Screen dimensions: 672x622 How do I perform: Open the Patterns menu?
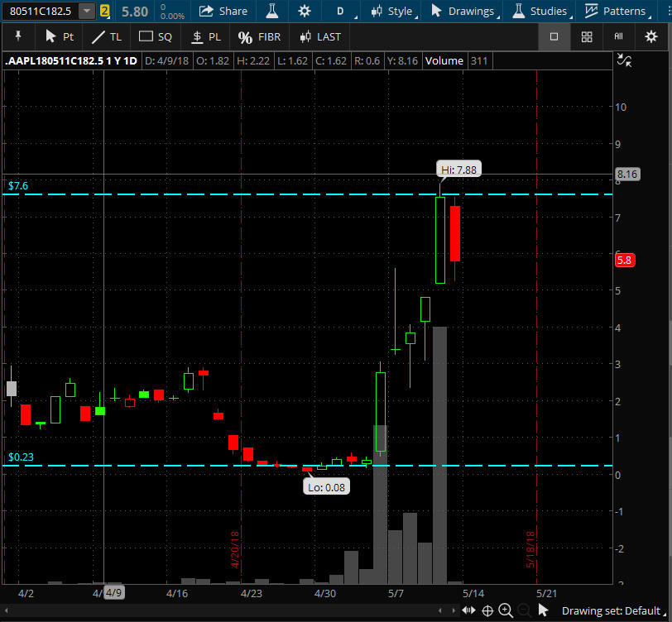[x=615, y=12]
